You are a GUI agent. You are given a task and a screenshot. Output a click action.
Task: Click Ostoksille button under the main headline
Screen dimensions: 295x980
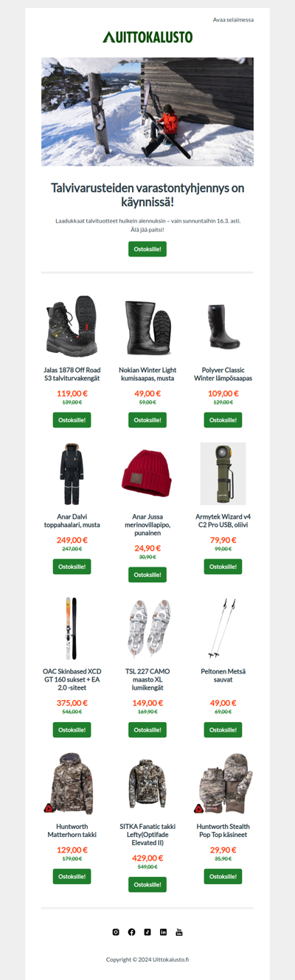click(x=147, y=249)
